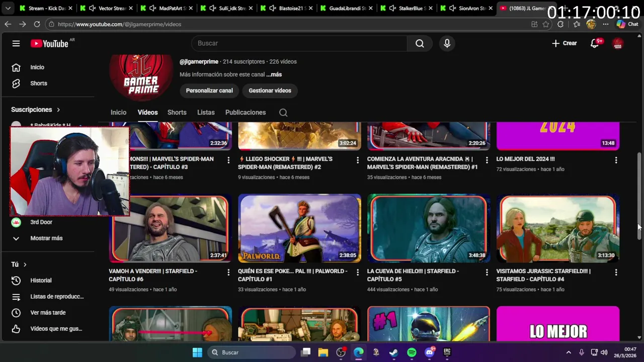Unmute the MadPatArt browser tab
The width and height of the screenshot is (644, 362).
152,9
